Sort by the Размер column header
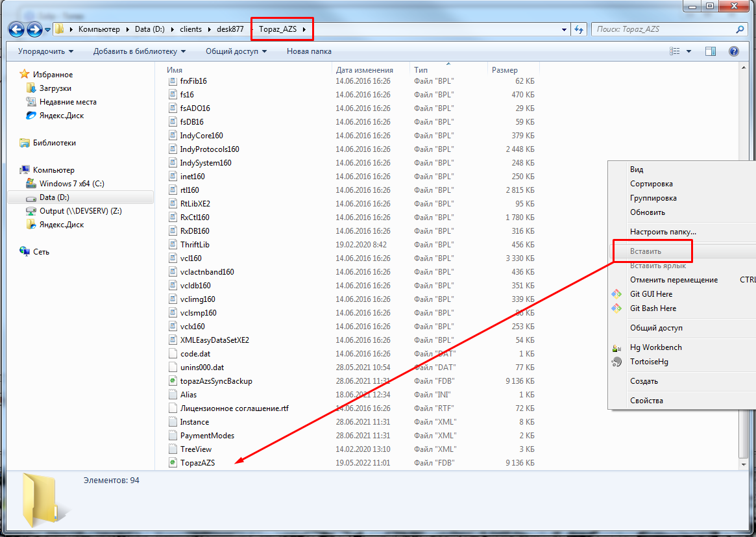Image resolution: width=756 pixels, height=537 pixels. click(505, 70)
